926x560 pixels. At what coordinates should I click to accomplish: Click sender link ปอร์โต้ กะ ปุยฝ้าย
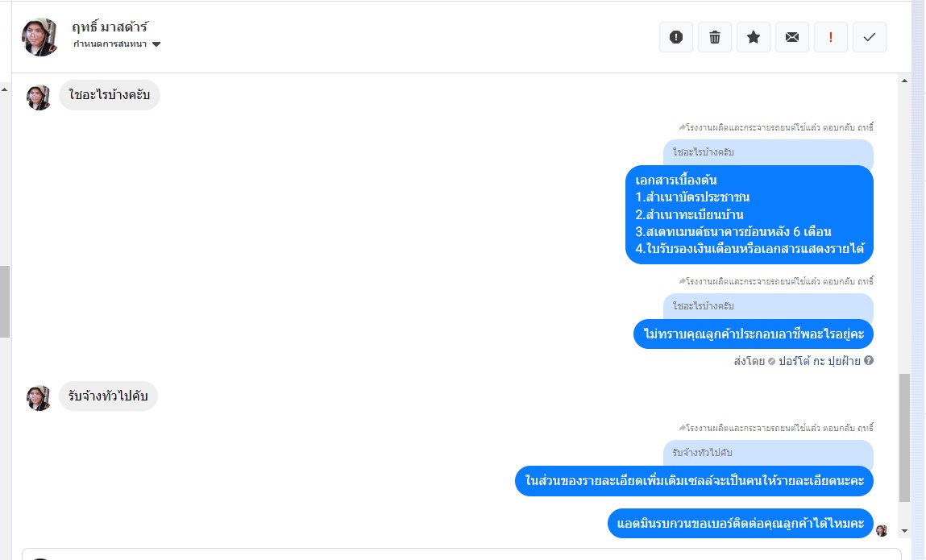coord(819,361)
